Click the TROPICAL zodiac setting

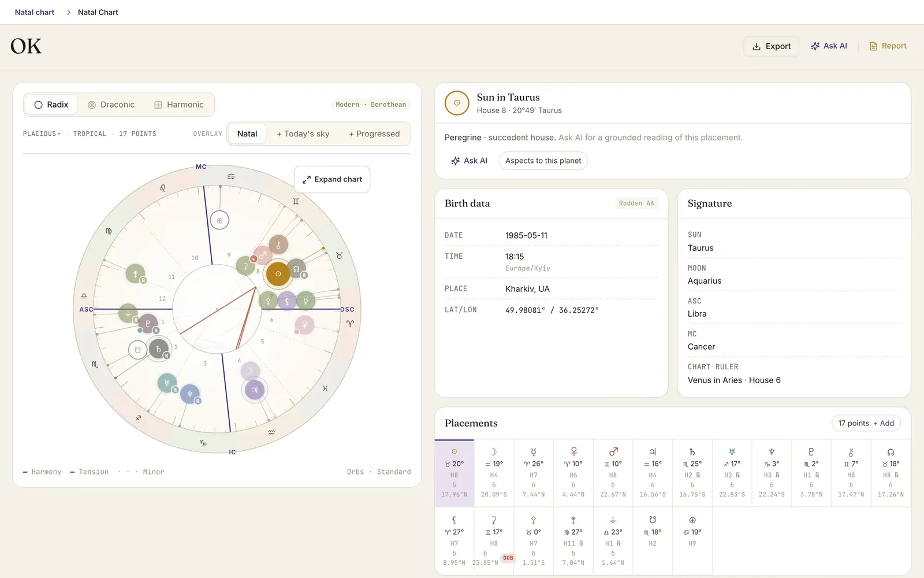(90, 134)
